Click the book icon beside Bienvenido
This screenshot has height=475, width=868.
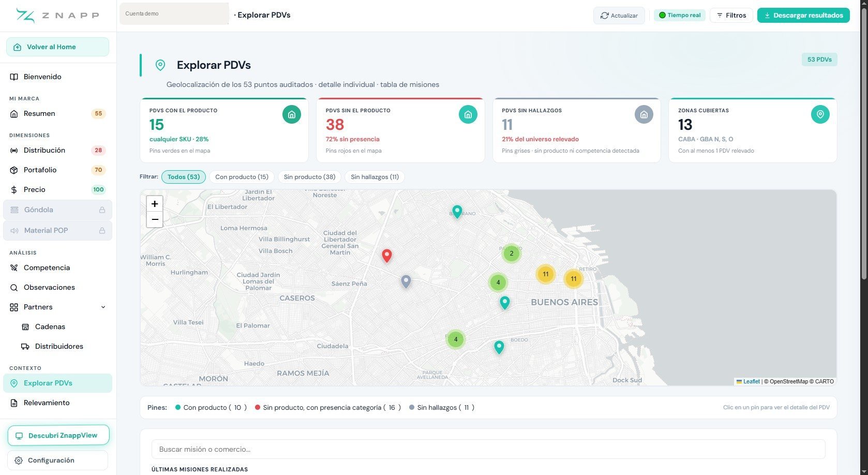pos(14,77)
